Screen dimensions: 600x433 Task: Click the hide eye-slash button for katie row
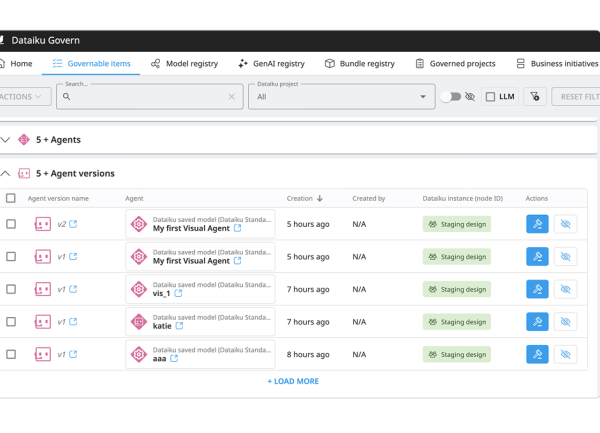[x=565, y=322]
